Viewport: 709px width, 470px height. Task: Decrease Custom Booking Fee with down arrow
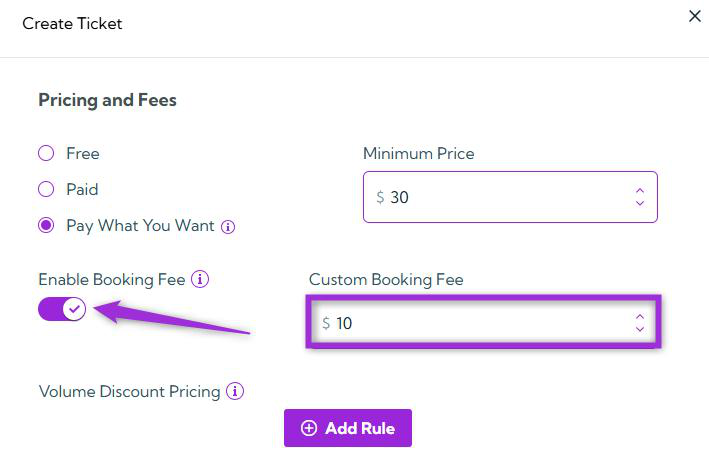(x=640, y=330)
